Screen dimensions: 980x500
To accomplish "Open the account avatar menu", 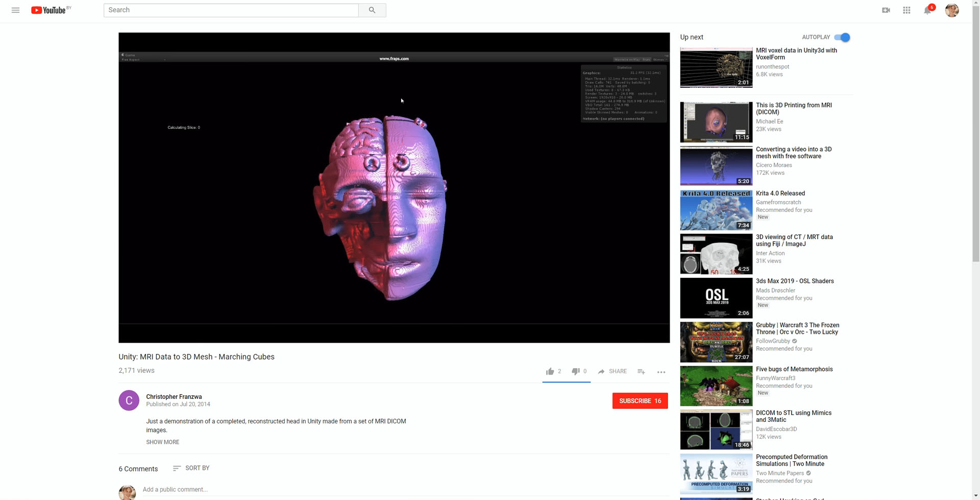I will pos(952,10).
